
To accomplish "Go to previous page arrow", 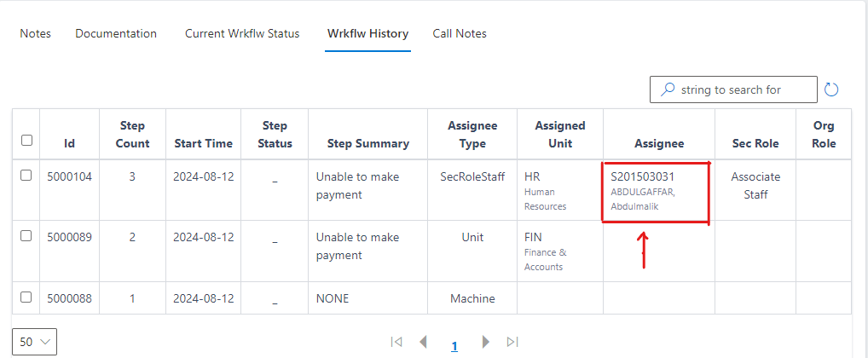I will (423, 342).
